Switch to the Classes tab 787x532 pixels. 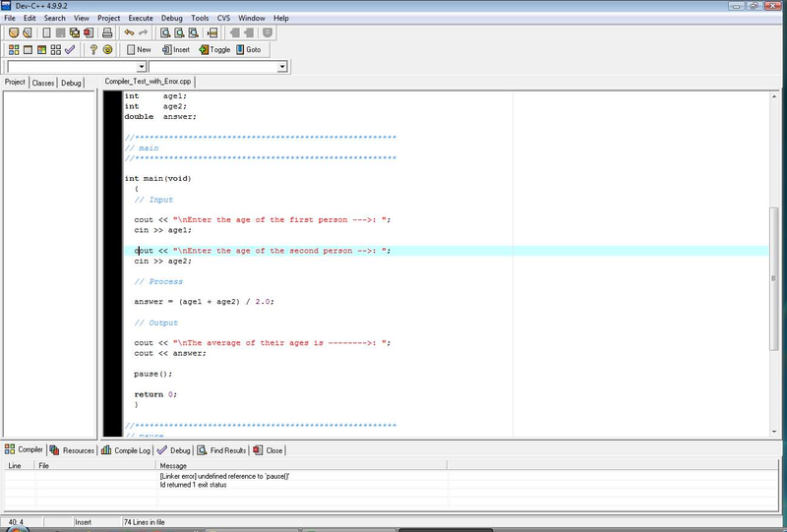(43, 83)
